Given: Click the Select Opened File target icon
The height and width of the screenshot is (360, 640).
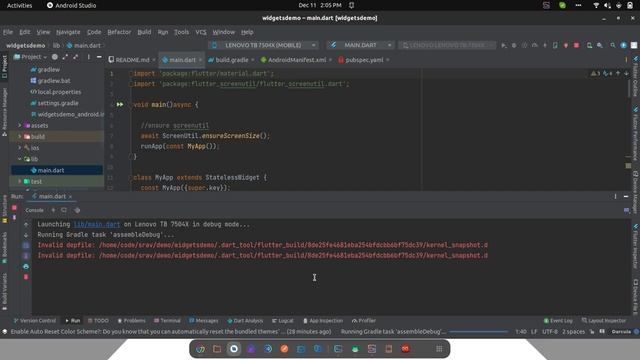Looking at the screenshot, I should pyautogui.click(x=55, y=57).
